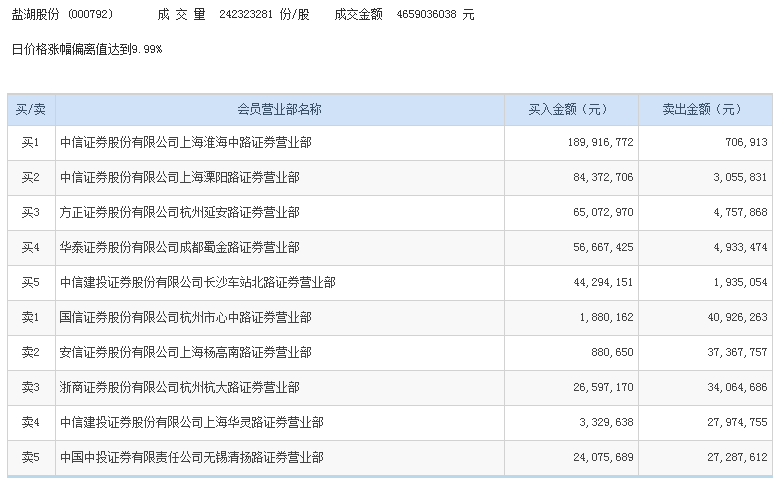
Task: Select the 买3 row label cell
Action: (30, 213)
